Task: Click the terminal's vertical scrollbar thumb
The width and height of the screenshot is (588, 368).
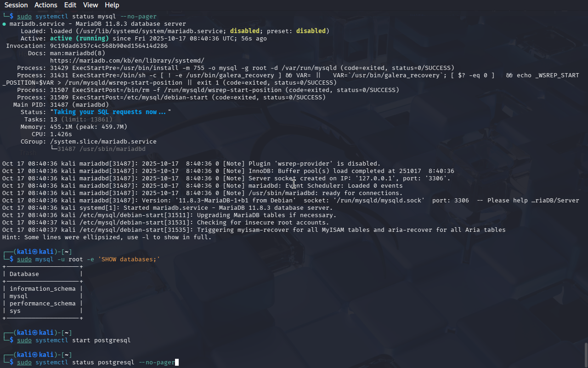Action: 585,354
